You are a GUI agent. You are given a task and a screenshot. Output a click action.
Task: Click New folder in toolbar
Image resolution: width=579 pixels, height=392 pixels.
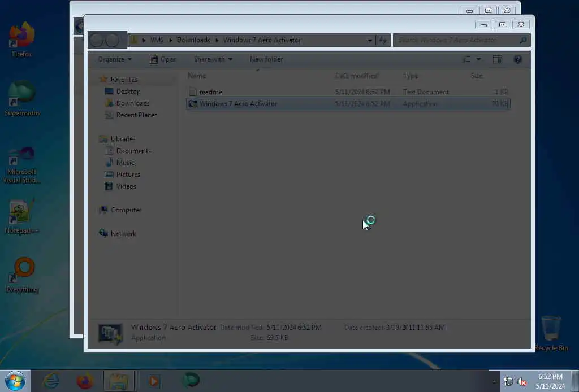pyautogui.click(x=266, y=59)
